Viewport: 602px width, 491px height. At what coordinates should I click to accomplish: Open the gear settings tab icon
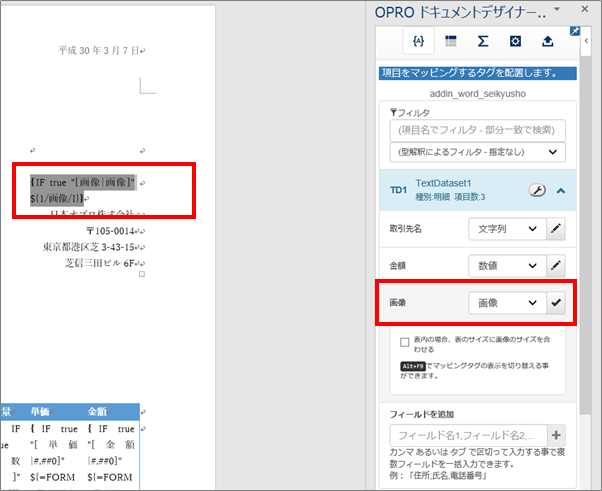coord(515,41)
